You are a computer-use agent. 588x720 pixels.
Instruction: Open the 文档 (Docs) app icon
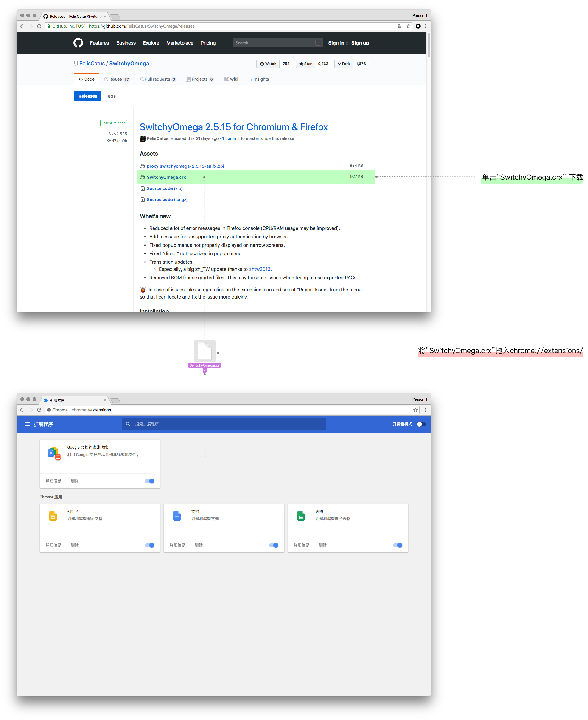pos(177,516)
